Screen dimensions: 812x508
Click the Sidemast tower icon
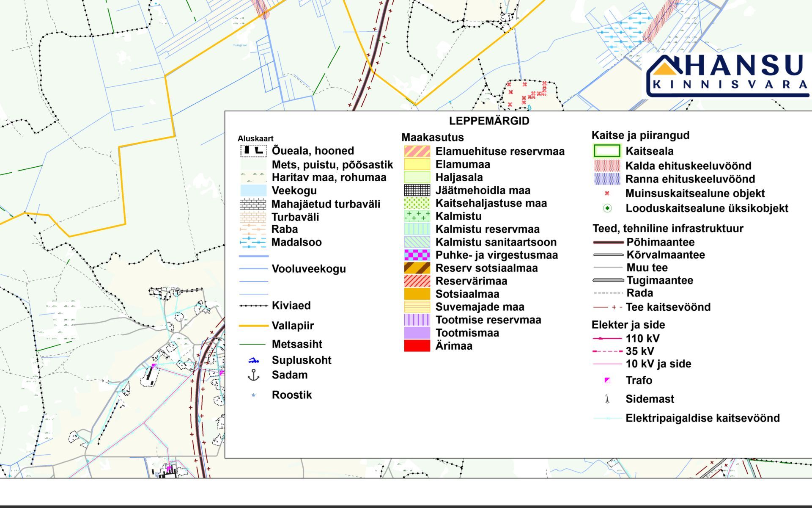point(607,399)
